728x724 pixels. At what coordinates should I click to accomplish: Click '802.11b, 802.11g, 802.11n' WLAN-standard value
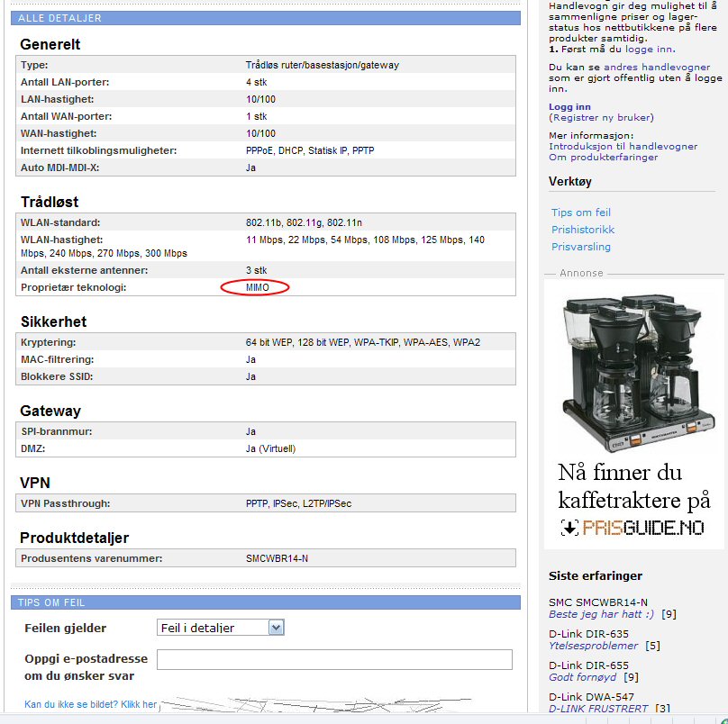304,222
